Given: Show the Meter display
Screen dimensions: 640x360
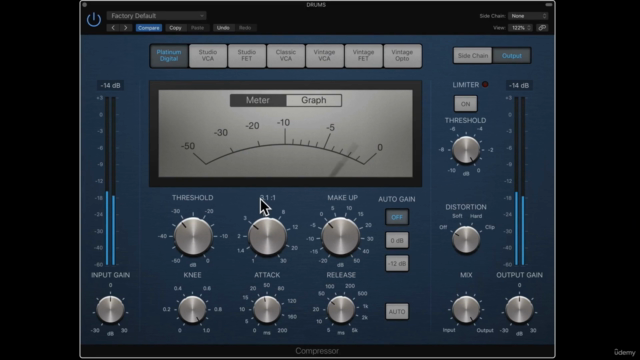Looking at the screenshot, I should pyautogui.click(x=258, y=100).
